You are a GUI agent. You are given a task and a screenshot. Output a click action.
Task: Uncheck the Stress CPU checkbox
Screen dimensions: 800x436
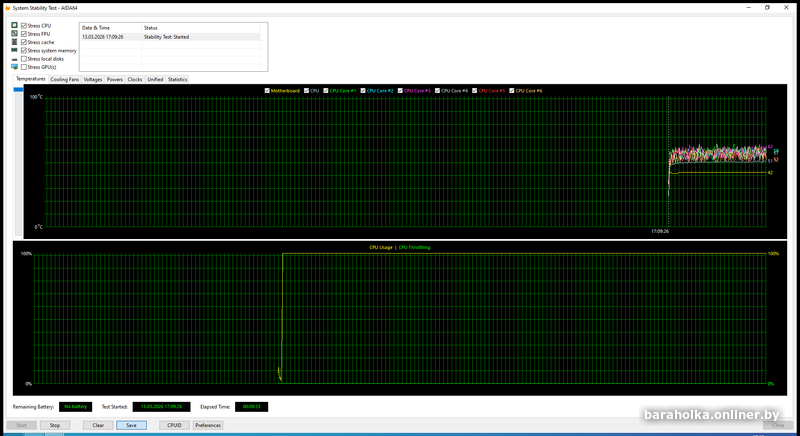[x=24, y=25]
